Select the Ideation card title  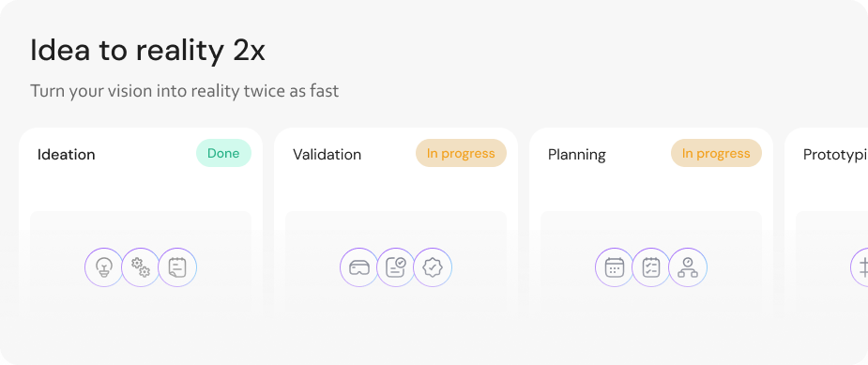pyautogui.click(x=67, y=155)
